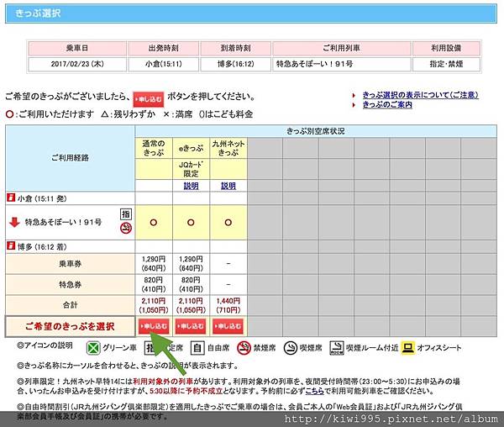
Task: Click 合計 row label
Action: click(70, 305)
